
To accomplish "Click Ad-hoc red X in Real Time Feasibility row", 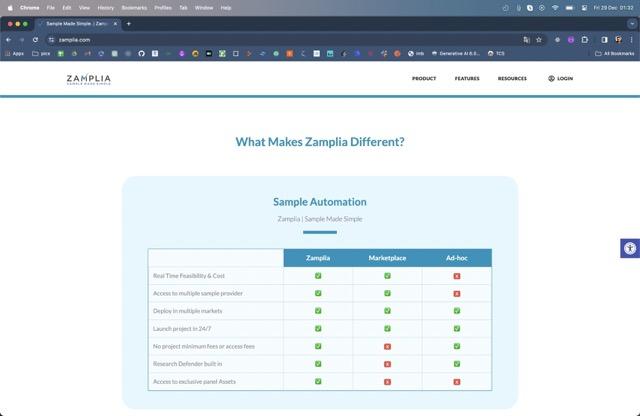I will coord(457,276).
